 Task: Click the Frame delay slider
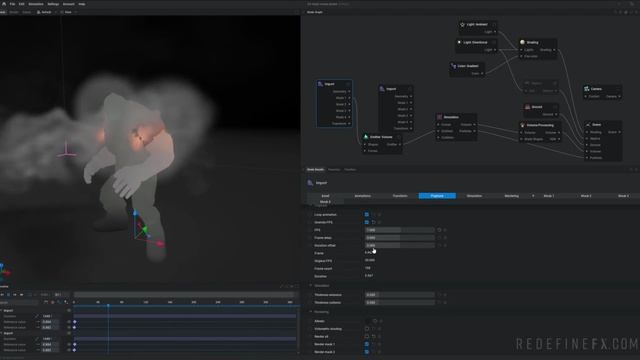(400, 238)
